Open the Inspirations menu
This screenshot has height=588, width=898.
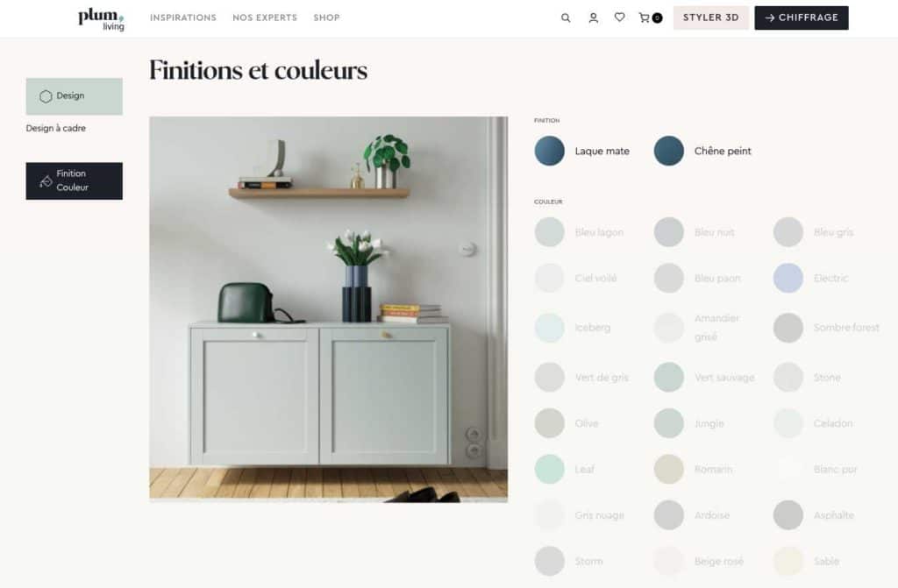[x=183, y=18]
